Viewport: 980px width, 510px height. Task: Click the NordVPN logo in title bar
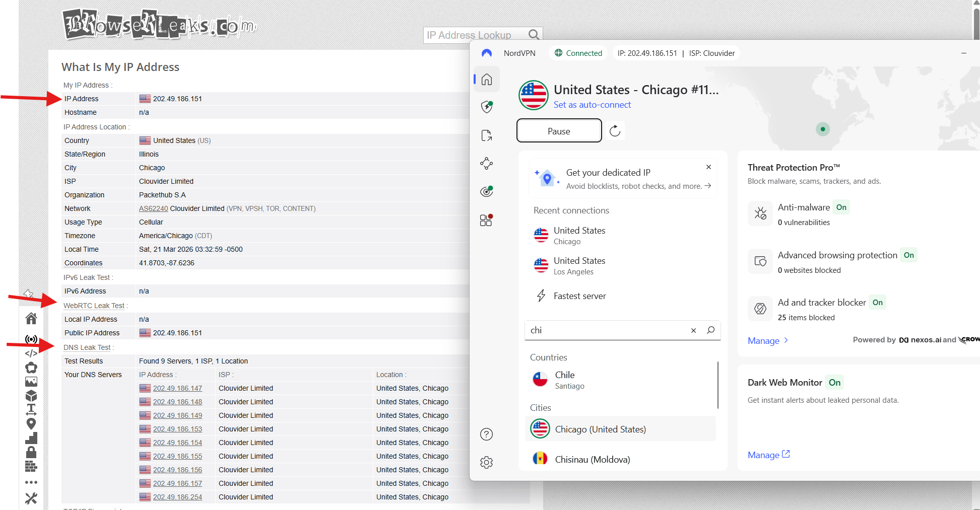pyautogui.click(x=487, y=53)
